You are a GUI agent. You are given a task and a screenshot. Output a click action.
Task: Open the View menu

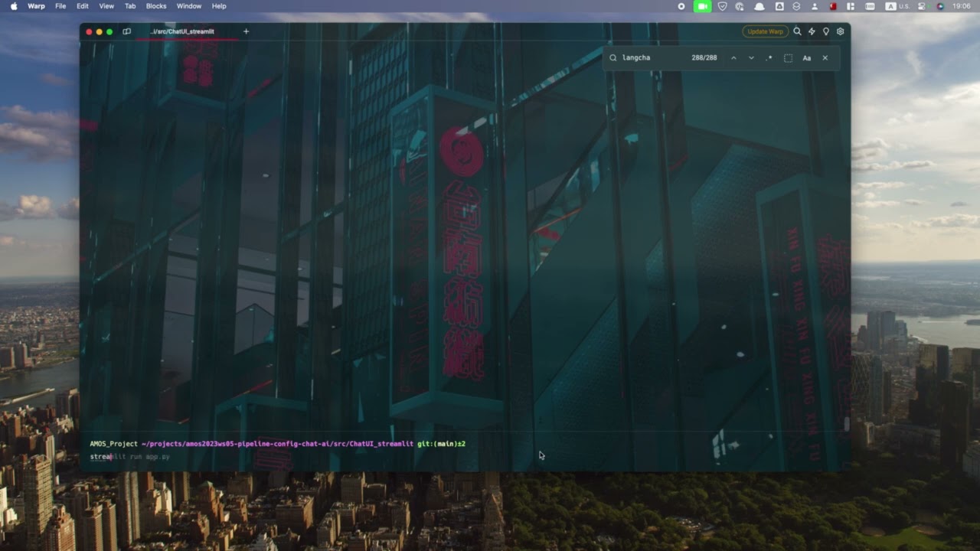[106, 6]
